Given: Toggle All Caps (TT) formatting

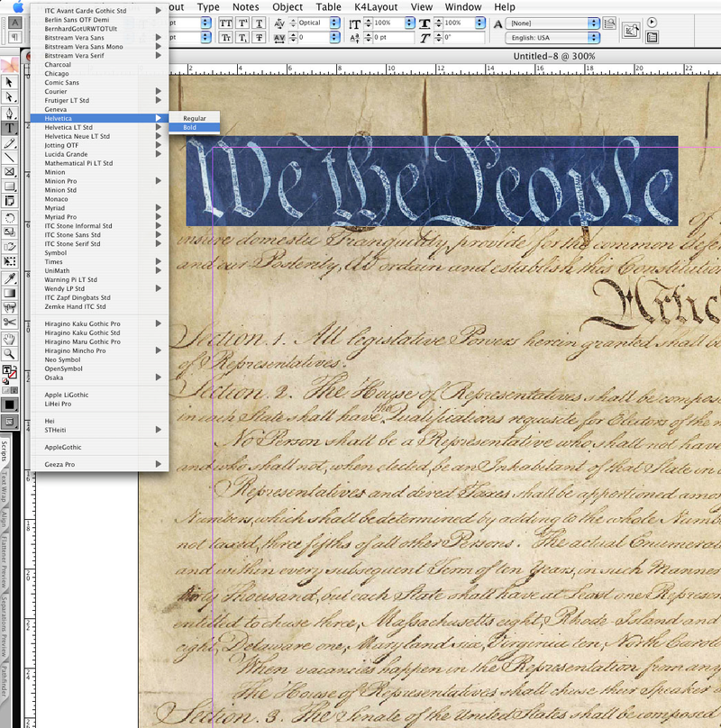Looking at the screenshot, I should (226, 23).
